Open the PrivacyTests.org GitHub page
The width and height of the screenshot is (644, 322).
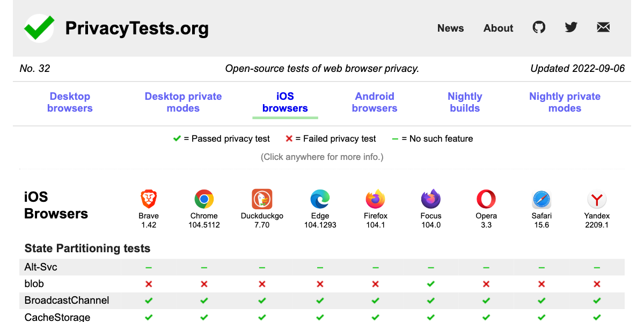(x=539, y=26)
